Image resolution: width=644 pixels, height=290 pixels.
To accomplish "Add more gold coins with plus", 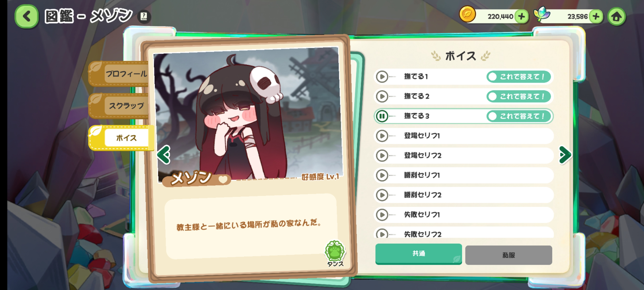I will [521, 16].
